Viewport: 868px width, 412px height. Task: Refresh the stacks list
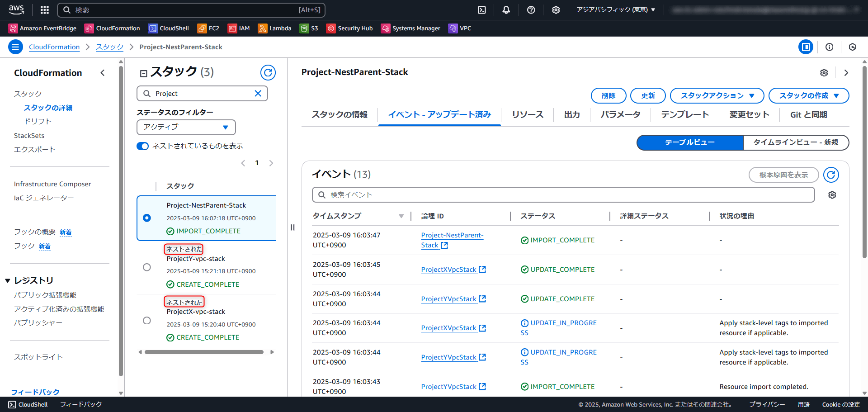tap(268, 72)
